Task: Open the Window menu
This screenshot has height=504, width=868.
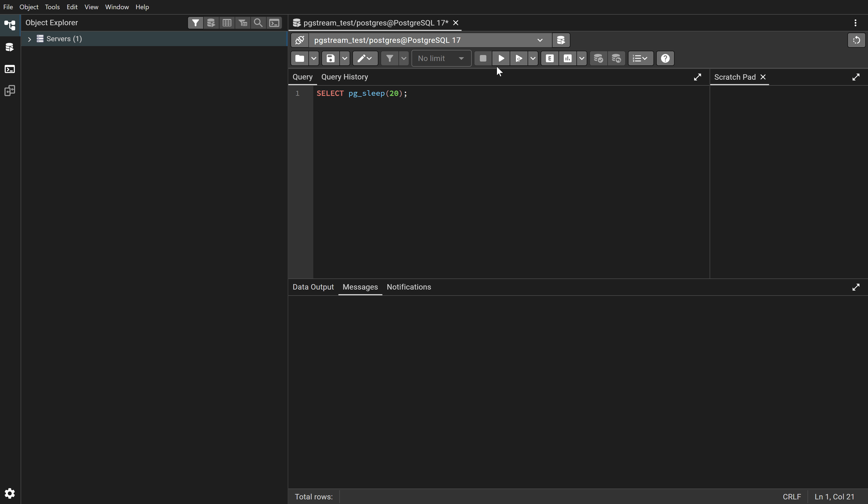Action: click(x=117, y=7)
